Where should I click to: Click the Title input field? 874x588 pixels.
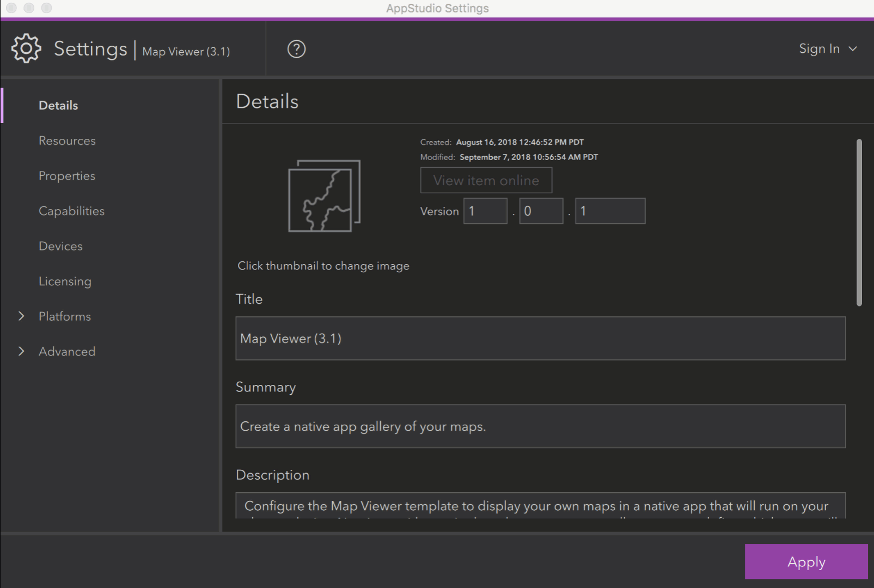click(541, 338)
